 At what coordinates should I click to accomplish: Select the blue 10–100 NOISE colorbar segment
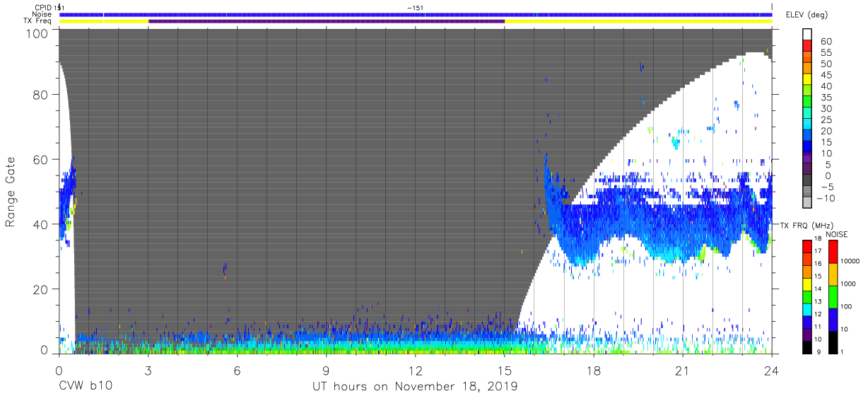[x=833, y=320]
